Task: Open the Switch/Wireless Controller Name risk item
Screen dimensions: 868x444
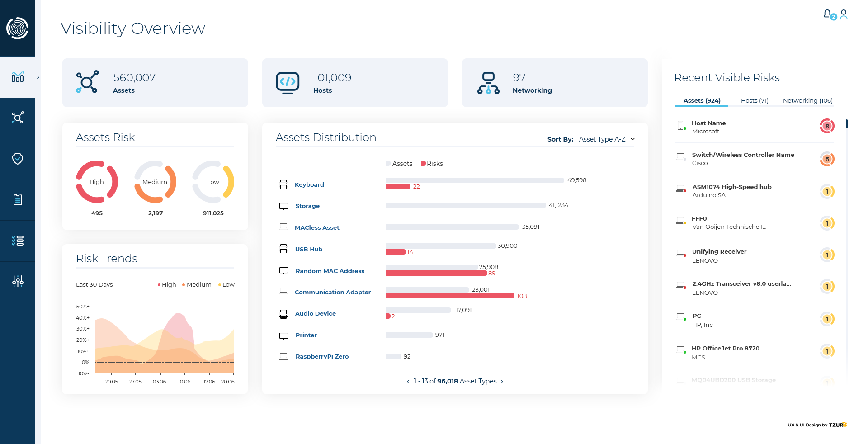Action: point(755,159)
